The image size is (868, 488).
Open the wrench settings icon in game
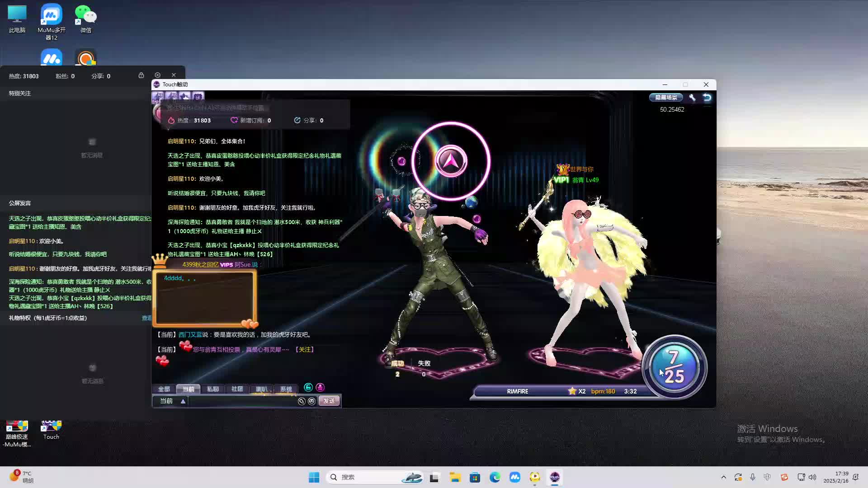coord(692,98)
